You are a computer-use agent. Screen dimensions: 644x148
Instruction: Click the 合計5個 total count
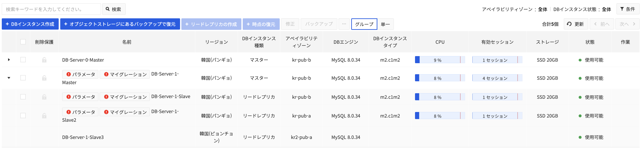(x=550, y=24)
